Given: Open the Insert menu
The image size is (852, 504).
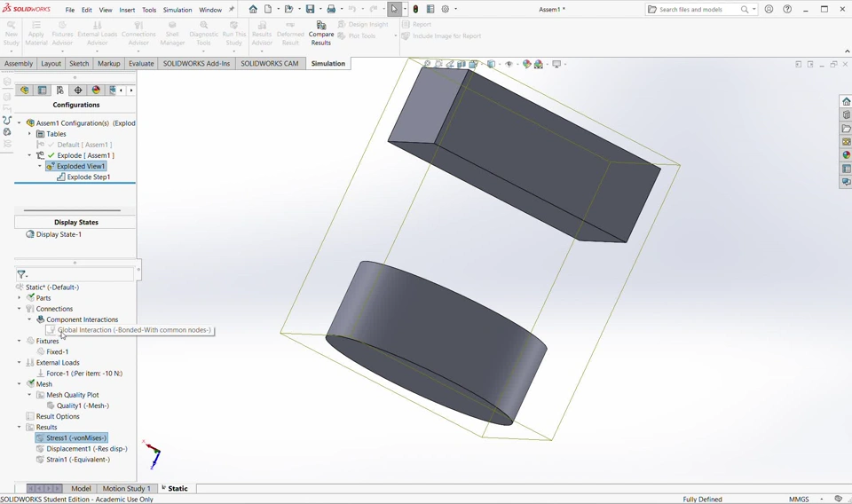Looking at the screenshot, I should click(127, 10).
